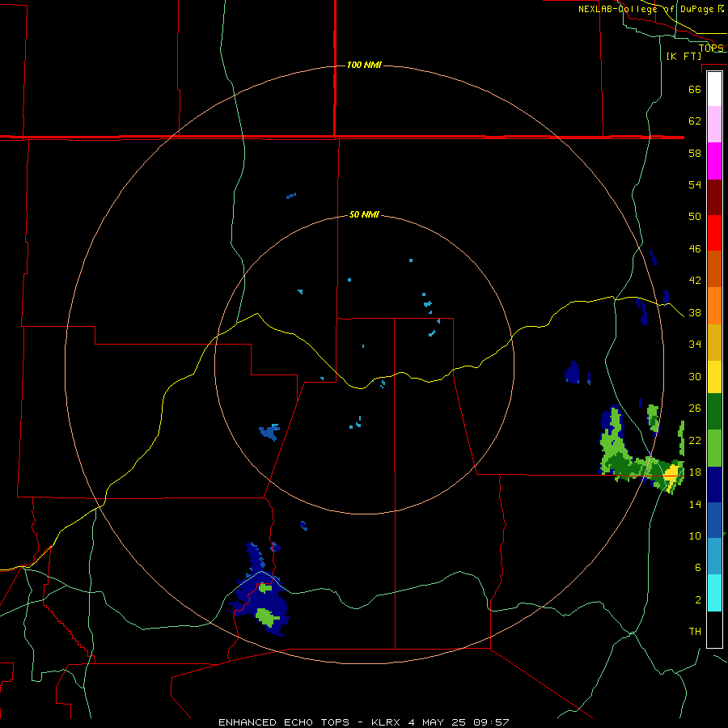Click the '14' scale label

(x=695, y=504)
